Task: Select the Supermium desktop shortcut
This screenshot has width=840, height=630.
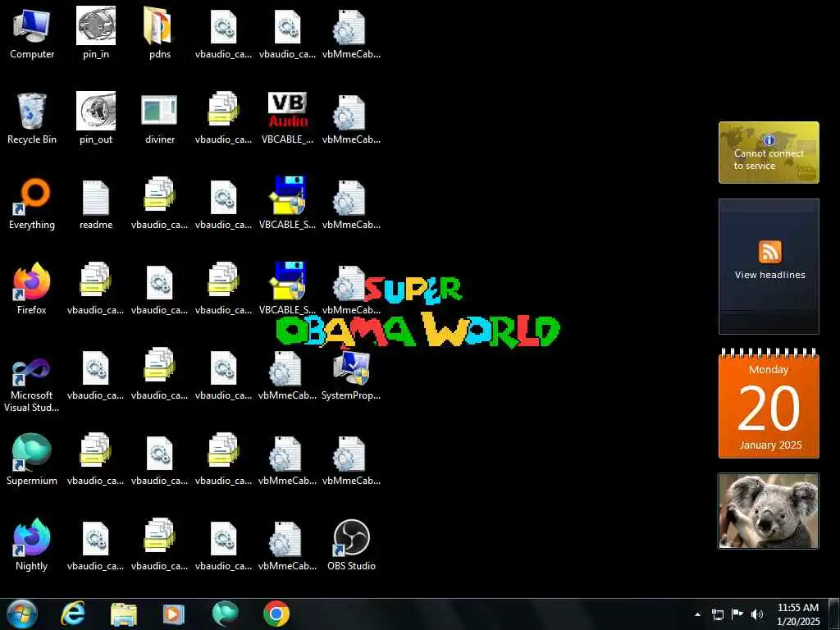Action: 32,459
